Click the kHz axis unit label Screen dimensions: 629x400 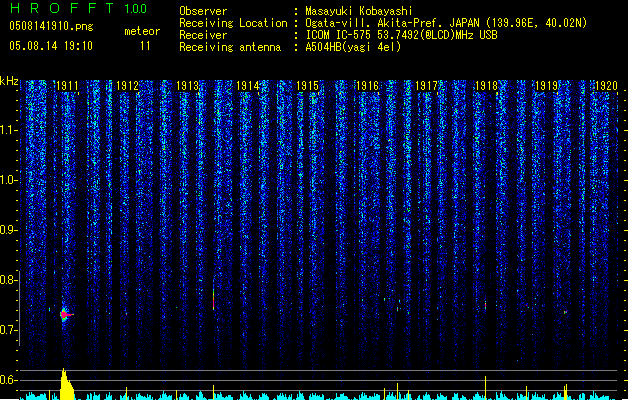(9, 81)
